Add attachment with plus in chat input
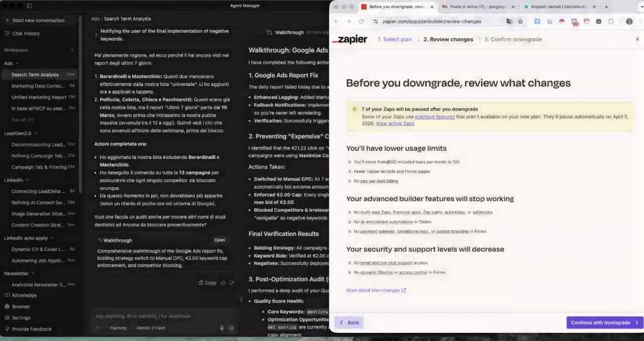 coord(97,328)
